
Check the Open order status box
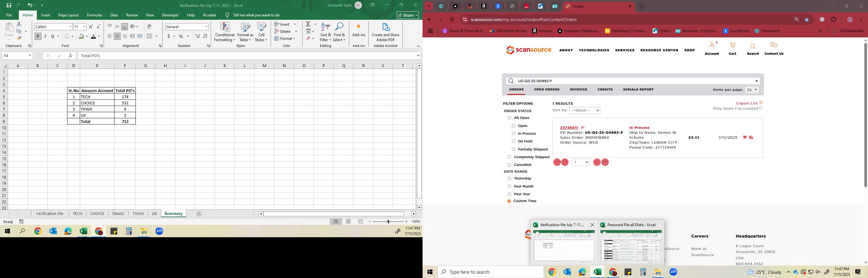click(513, 126)
